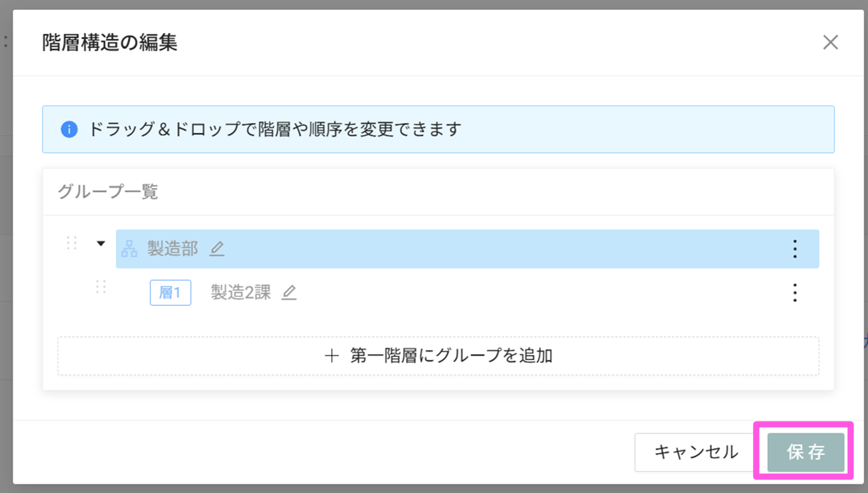The height and width of the screenshot is (493, 868).
Task: Click the drag handle of the 製造2課 row
Action: (101, 287)
